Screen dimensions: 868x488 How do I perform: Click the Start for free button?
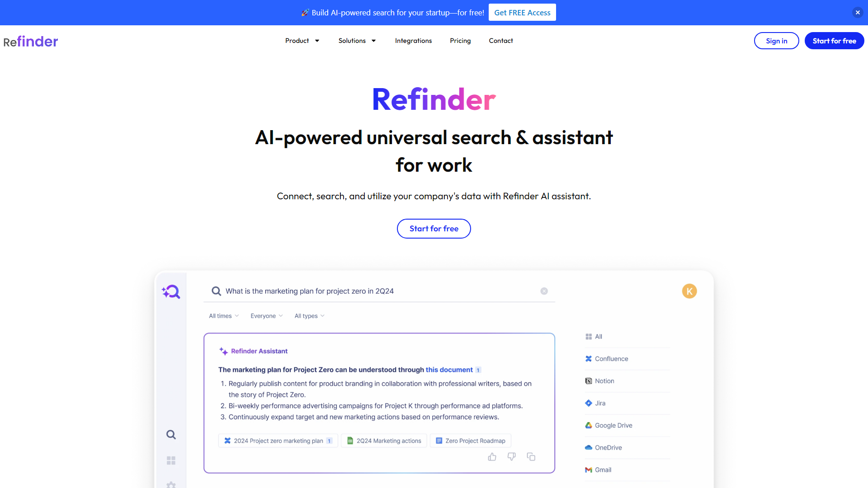click(434, 228)
